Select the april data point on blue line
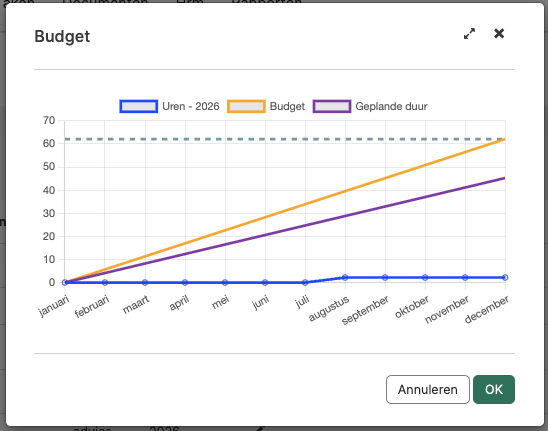Viewport: 548px width, 431px height. click(185, 282)
